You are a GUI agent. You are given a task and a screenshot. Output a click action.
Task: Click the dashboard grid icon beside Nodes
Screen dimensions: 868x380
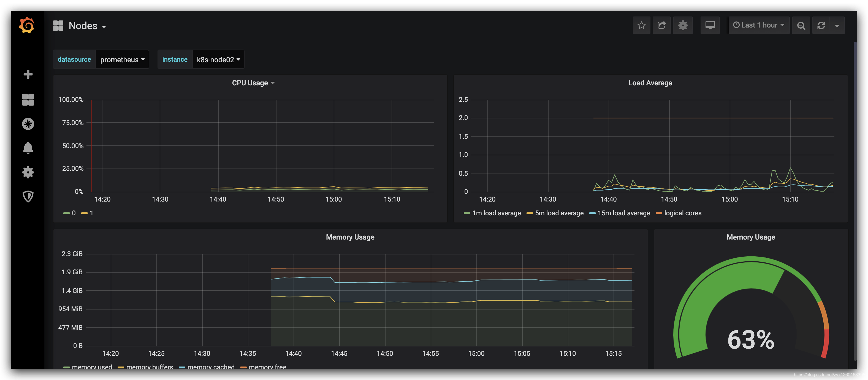pos(58,26)
